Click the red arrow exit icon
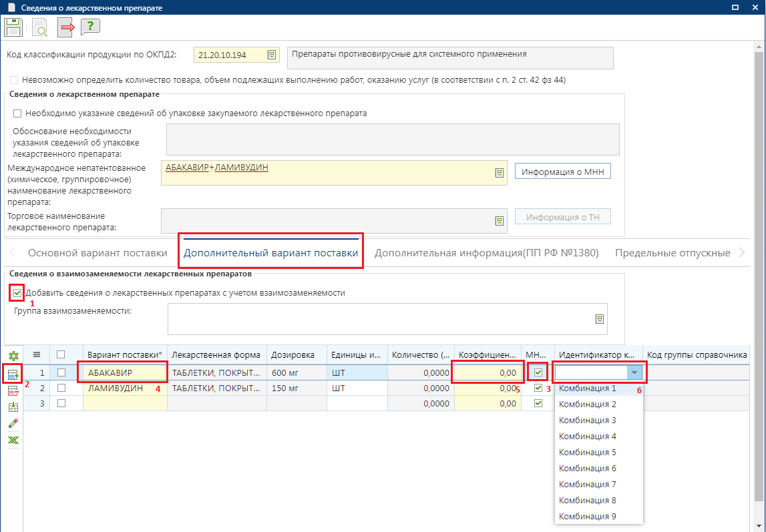This screenshot has width=766, height=532. click(65, 27)
